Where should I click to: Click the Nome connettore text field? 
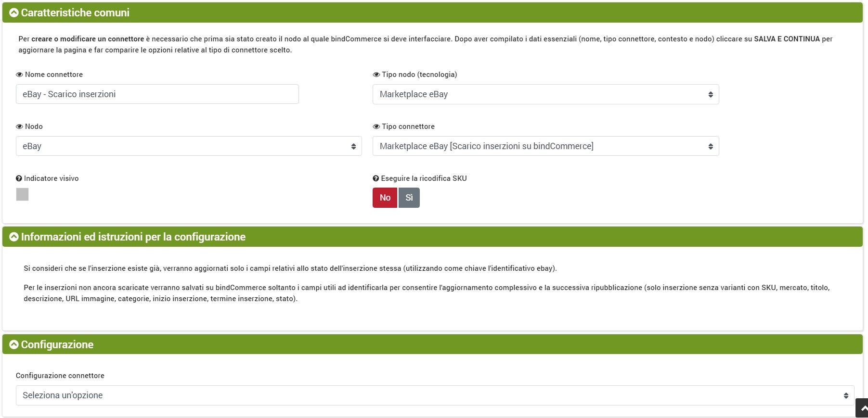pyautogui.click(x=157, y=94)
